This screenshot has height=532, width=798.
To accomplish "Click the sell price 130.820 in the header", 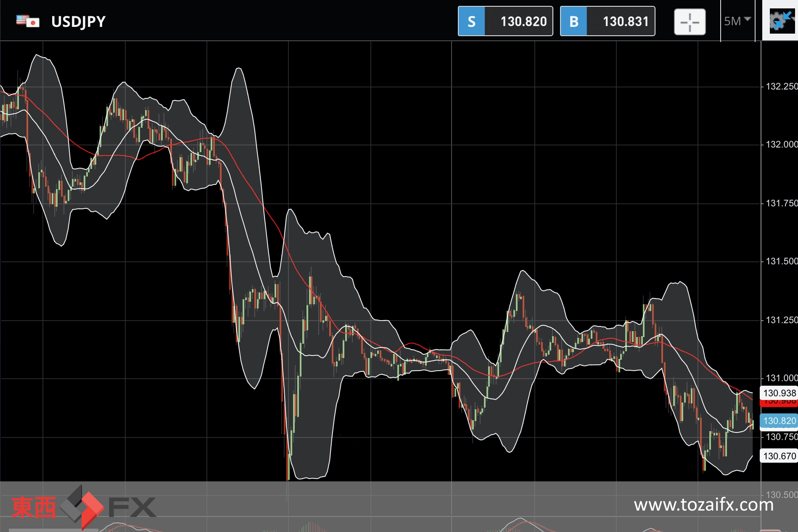I will (523, 21).
